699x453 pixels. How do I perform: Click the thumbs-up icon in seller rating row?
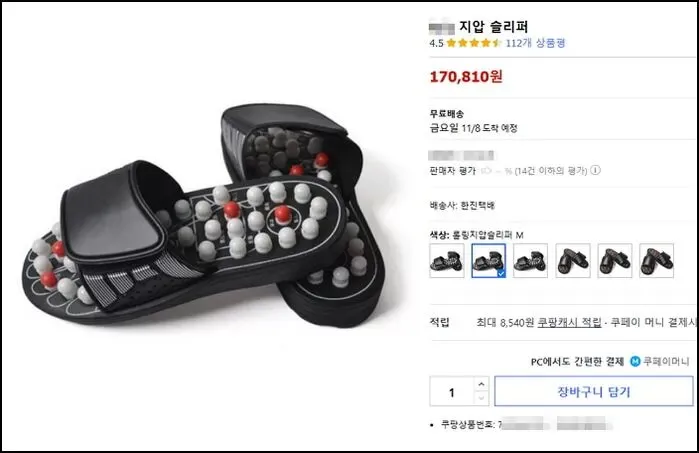[x=485, y=171]
